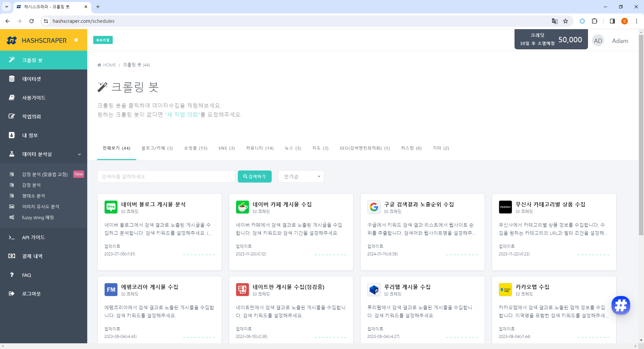Open the 인기순 sort dropdown
The height and width of the screenshot is (349, 644).
301,177
